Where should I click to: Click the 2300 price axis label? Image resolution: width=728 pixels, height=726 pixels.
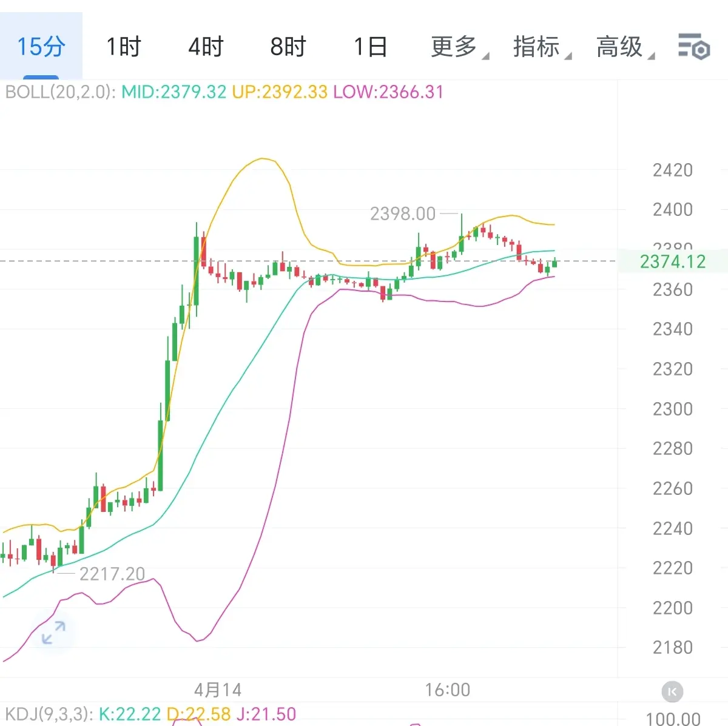673,409
